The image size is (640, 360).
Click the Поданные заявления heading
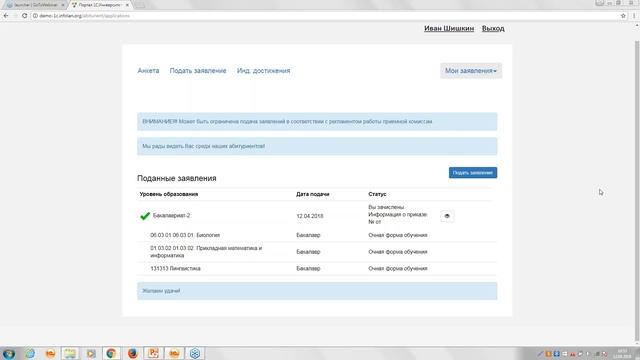(177, 178)
